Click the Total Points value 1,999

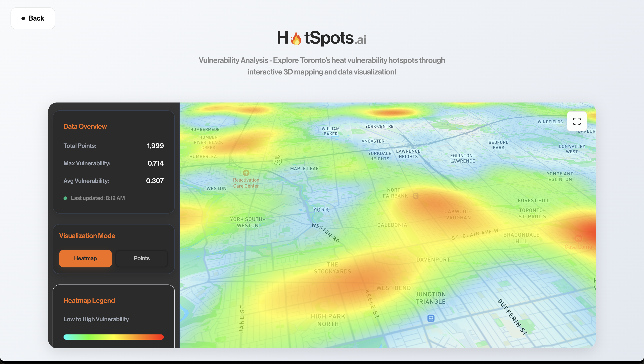[x=155, y=146]
